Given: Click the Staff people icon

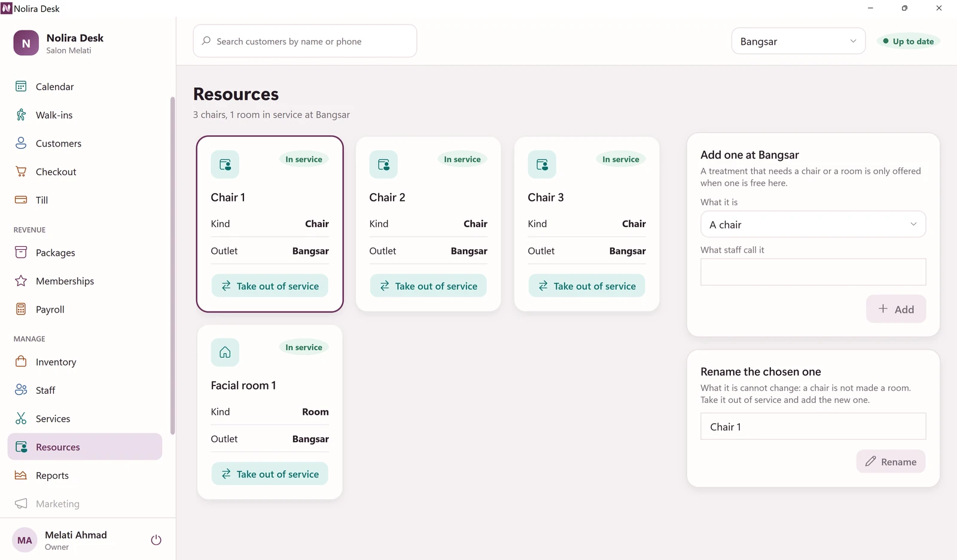Looking at the screenshot, I should coord(21,390).
